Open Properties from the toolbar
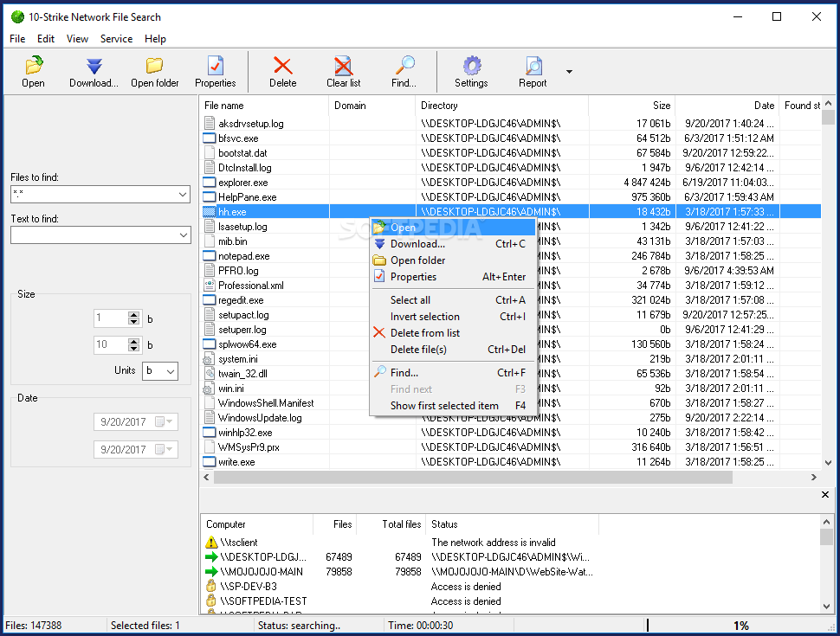The width and height of the screenshot is (840, 636). coord(216,72)
